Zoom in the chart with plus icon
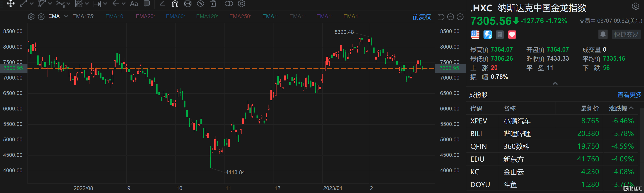Viewport: 644px width, 193px height. tap(460, 17)
